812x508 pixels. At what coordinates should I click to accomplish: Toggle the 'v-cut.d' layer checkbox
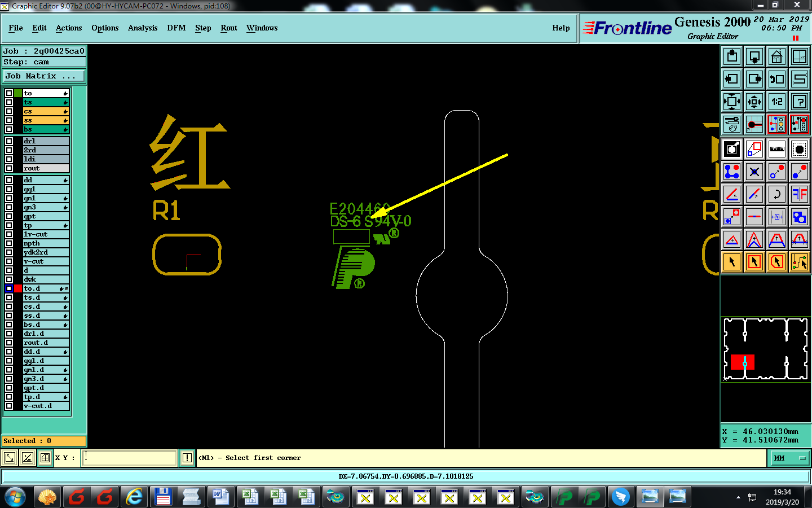click(x=9, y=406)
